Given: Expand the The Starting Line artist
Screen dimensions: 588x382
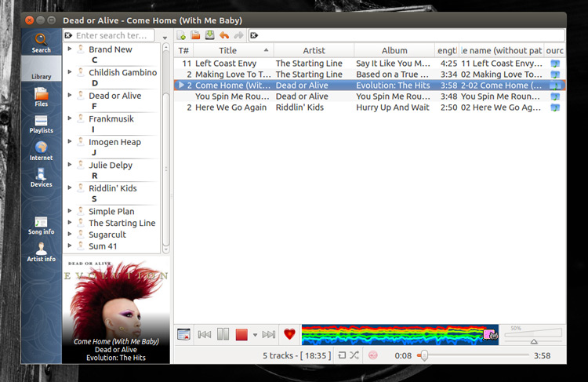Looking at the screenshot, I should click(x=70, y=223).
